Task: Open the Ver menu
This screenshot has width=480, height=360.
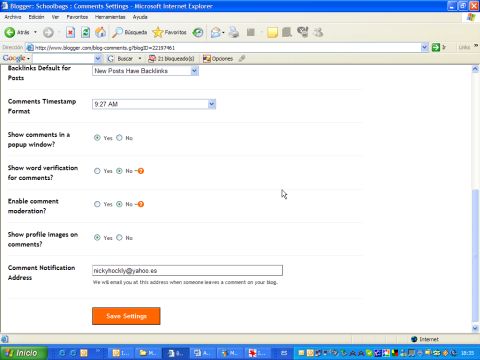Action: click(55, 17)
